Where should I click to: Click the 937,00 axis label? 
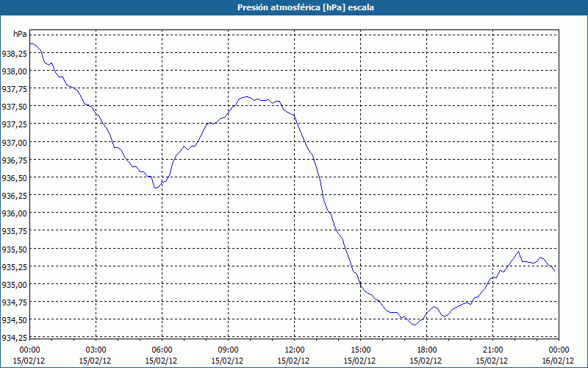14,143
